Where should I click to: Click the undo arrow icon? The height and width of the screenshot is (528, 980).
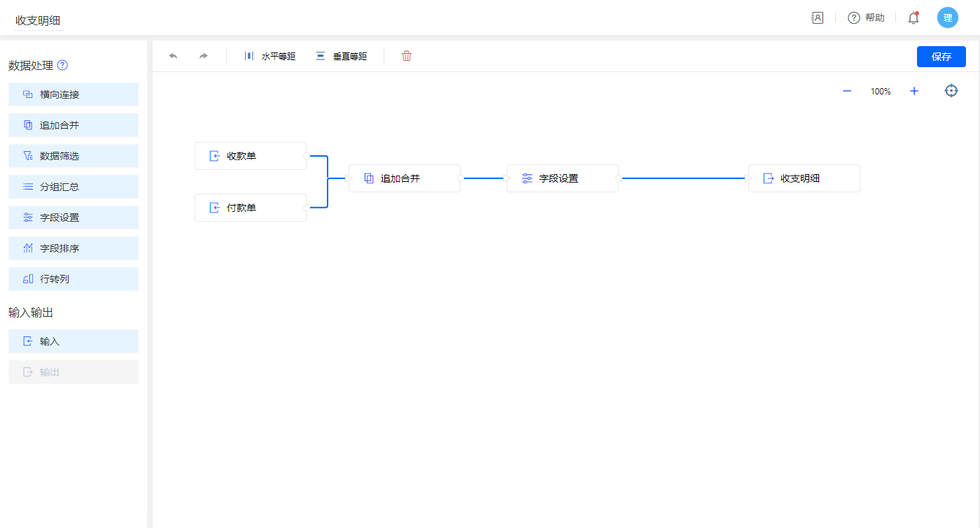point(173,56)
